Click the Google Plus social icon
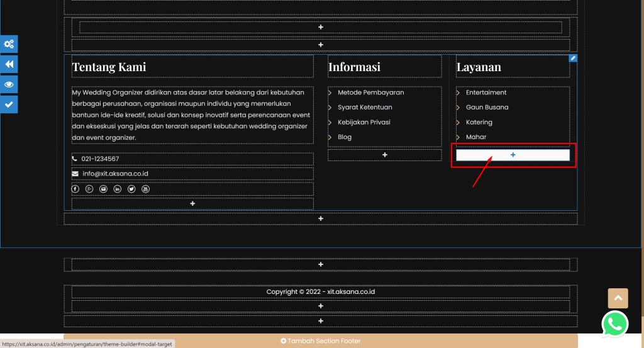This screenshot has height=348, width=644. (89, 189)
